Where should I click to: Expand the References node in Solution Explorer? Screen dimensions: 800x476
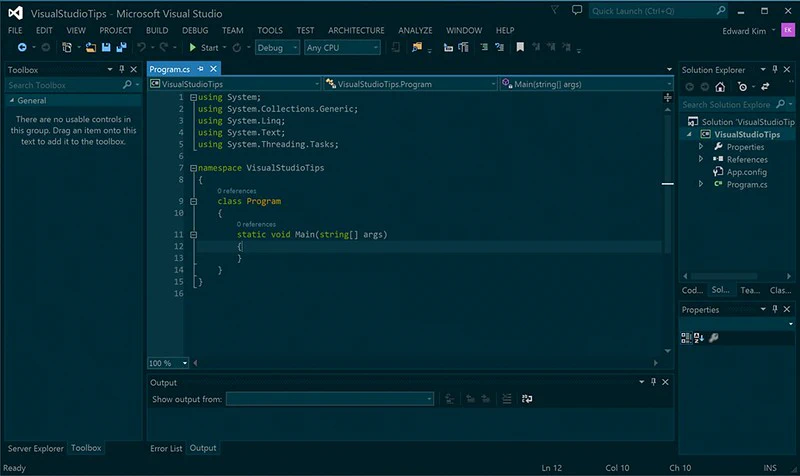coord(701,159)
